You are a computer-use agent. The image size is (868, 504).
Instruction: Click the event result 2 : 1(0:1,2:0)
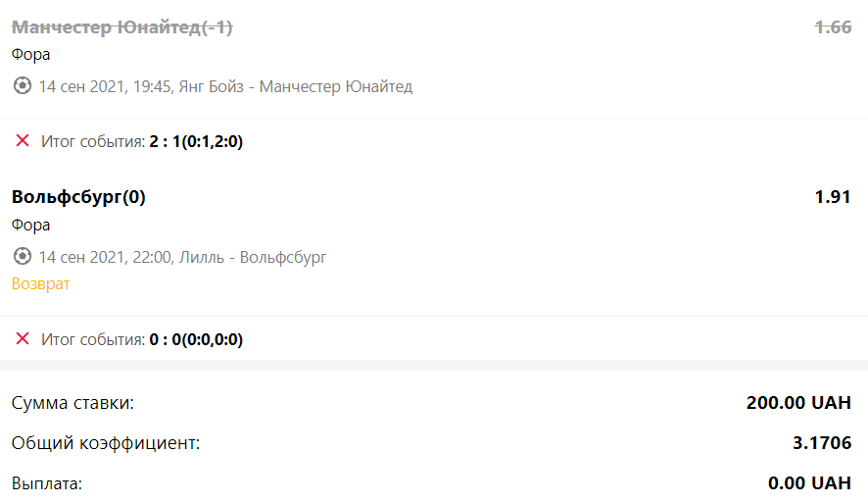[x=197, y=142]
